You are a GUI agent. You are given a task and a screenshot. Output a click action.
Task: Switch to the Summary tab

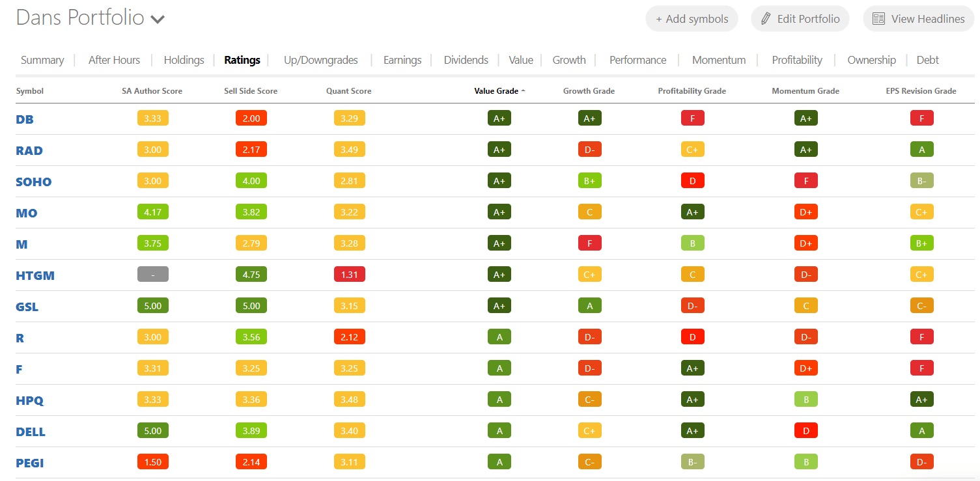(x=42, y=60)
